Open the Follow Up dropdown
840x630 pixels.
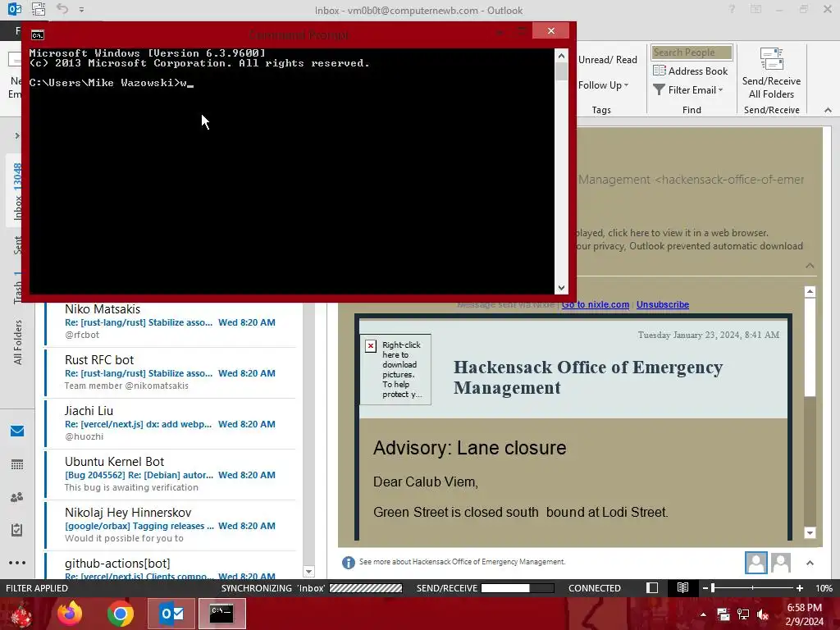tap(603, 85)
